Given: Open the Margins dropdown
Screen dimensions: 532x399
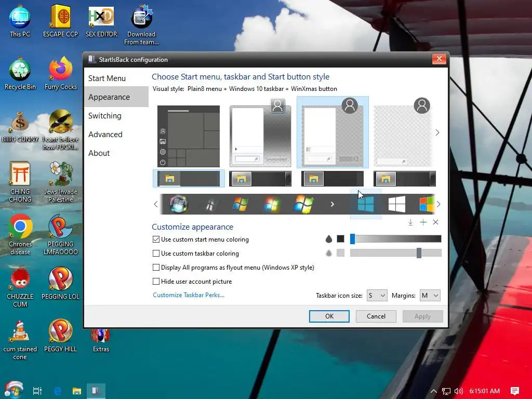Looking at the screenshot, I should (430, 296).
